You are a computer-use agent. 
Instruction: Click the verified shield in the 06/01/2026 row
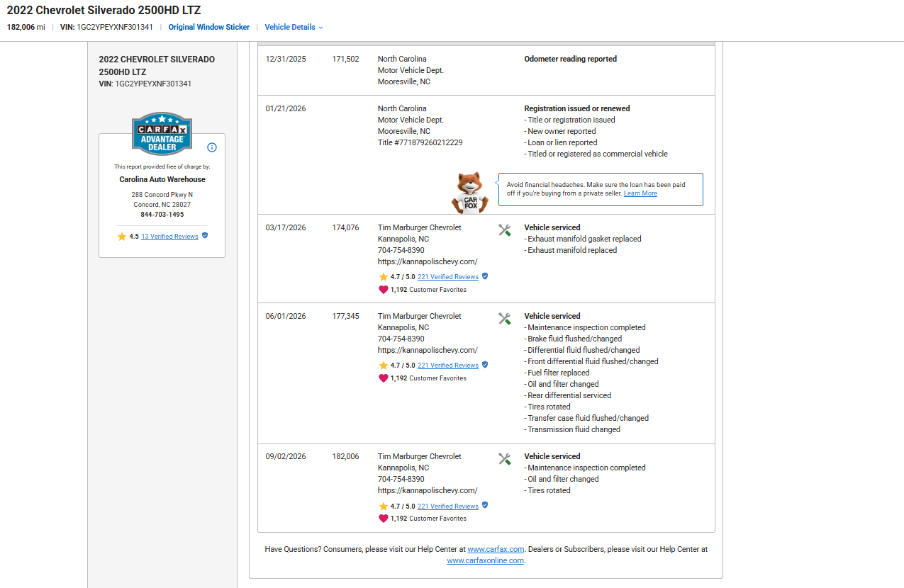[485, 365]
